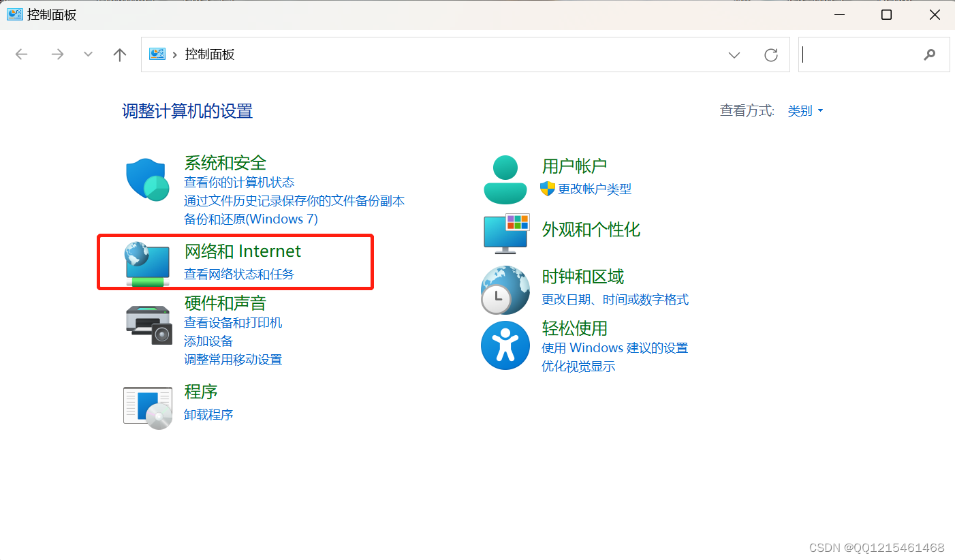This screenshot has width=955, height=560.
Task: Click 卸载程序 under 程序
Action: click(208, 414)
